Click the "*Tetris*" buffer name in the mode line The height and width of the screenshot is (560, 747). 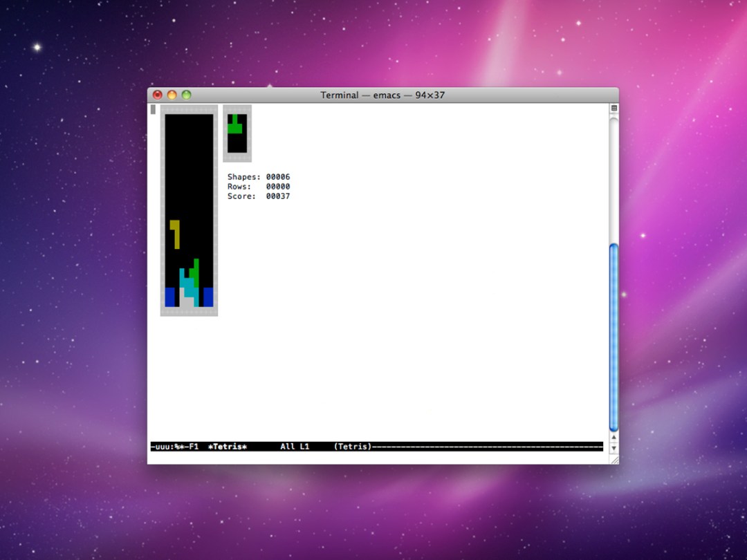tap(228, 446)
